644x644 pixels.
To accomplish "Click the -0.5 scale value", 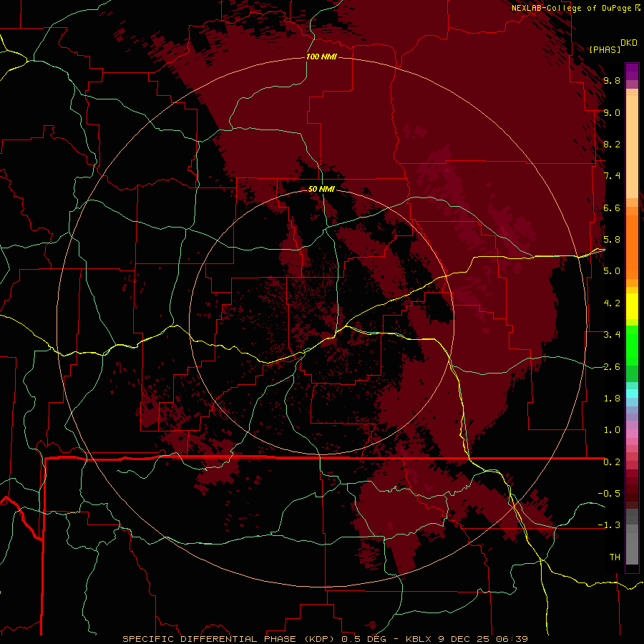I will coord(609,493).
